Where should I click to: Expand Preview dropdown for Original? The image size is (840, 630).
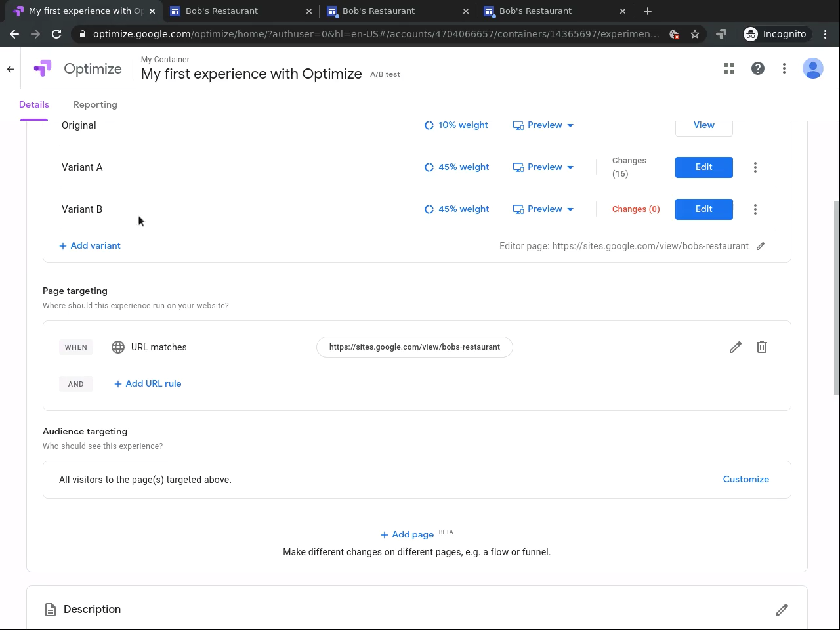tap(543, 125)
